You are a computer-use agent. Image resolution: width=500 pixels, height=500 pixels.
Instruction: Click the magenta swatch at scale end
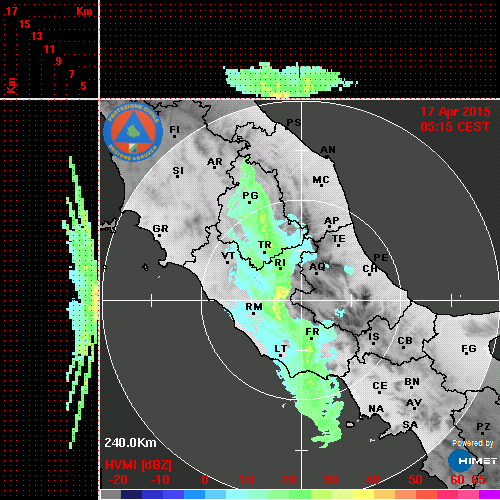tap(489, 494)
